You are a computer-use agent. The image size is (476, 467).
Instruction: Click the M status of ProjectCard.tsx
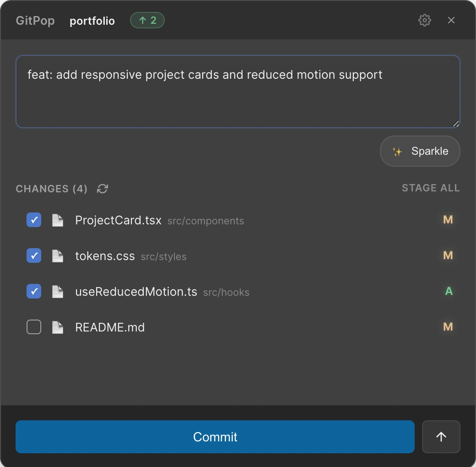(x=448, y=219)
